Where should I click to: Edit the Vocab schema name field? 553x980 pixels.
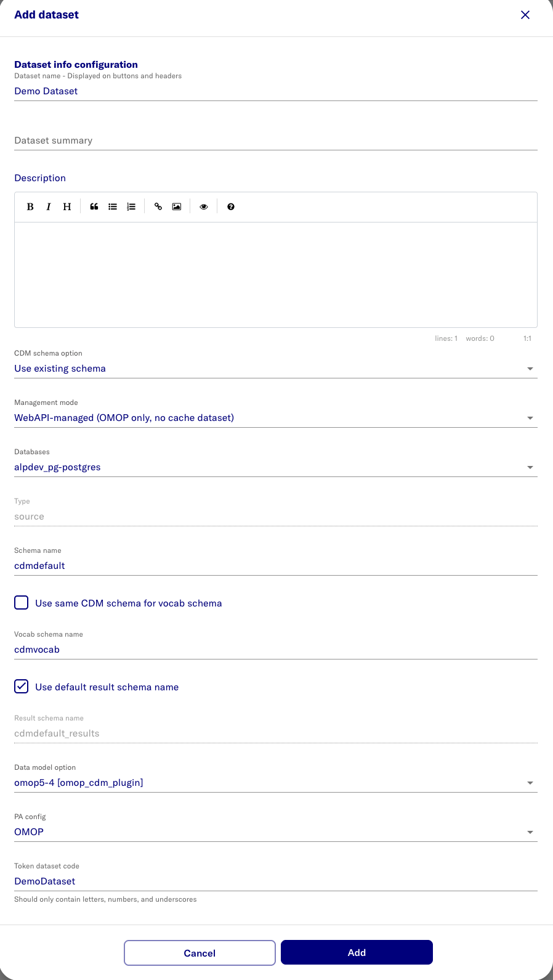pyautogui.click(x=276, y=650)
